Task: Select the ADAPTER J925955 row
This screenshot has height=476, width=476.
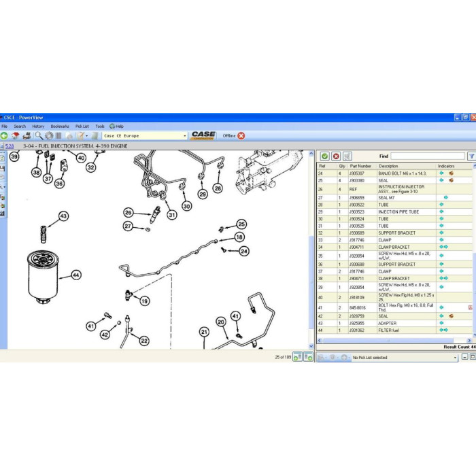Action: 394,323
